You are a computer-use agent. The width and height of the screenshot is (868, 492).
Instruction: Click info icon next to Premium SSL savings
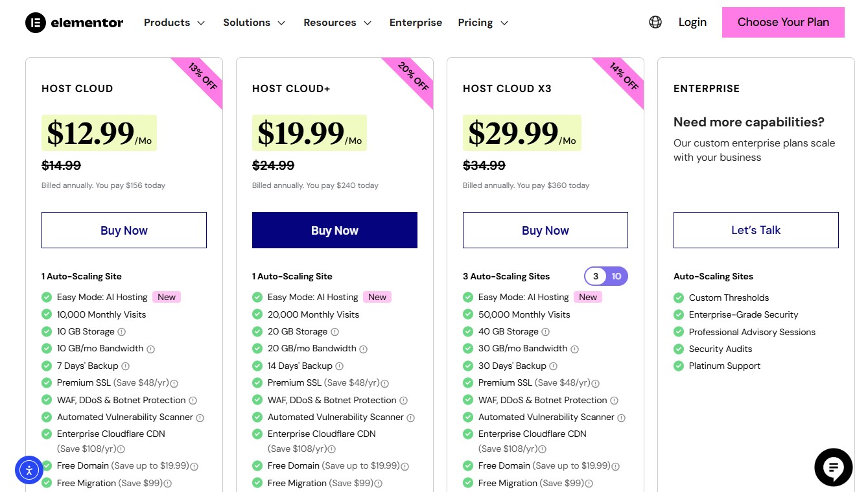point(175,382)
